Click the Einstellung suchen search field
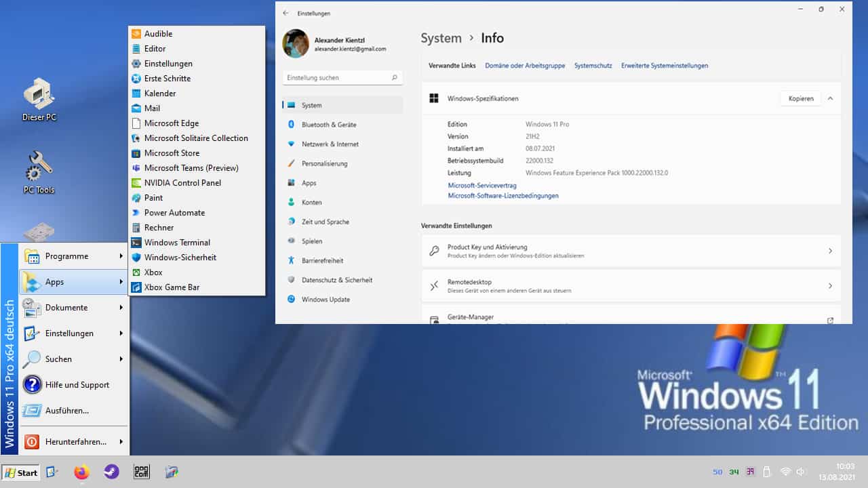This screenshot has width=868, height=488. pos(342,78)
